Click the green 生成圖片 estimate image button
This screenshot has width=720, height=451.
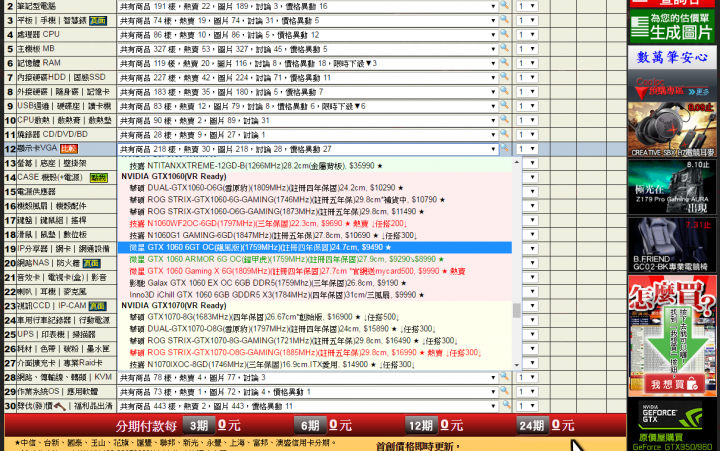672,27
